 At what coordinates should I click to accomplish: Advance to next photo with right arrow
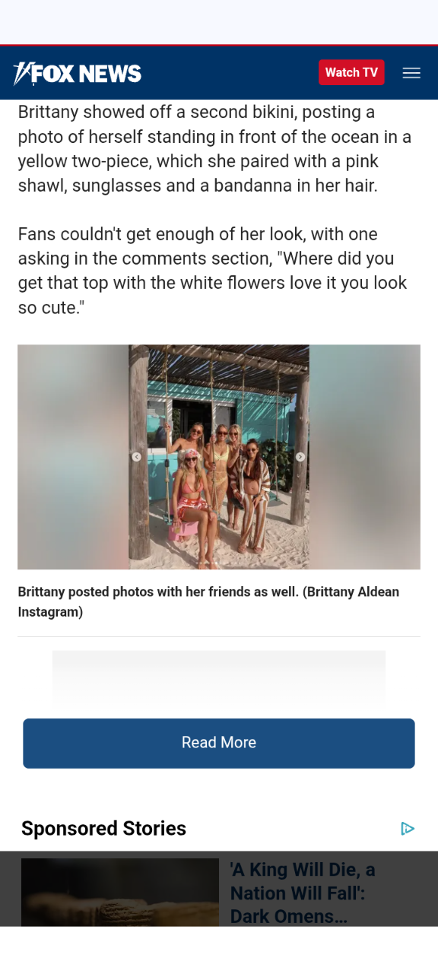tap(300, 457)
